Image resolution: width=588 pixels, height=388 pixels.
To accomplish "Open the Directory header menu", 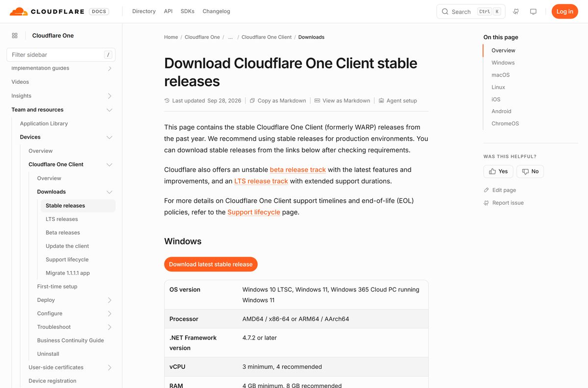I will [144, 11].
